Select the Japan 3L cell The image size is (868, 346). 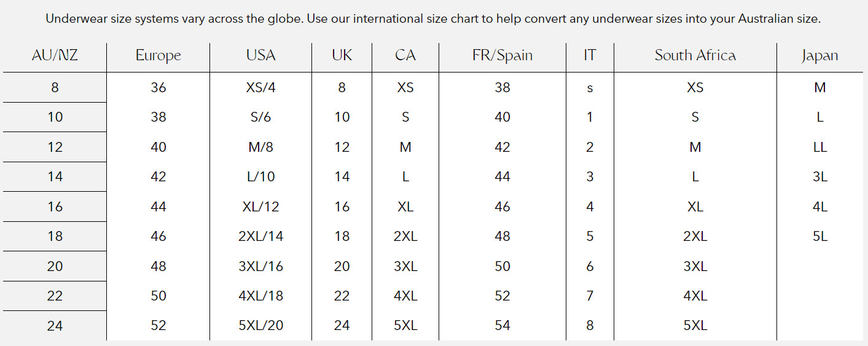[819, 176]
